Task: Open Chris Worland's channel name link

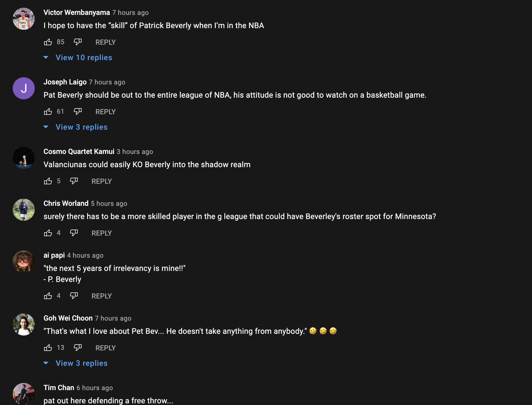Action: tap(66, 203)
